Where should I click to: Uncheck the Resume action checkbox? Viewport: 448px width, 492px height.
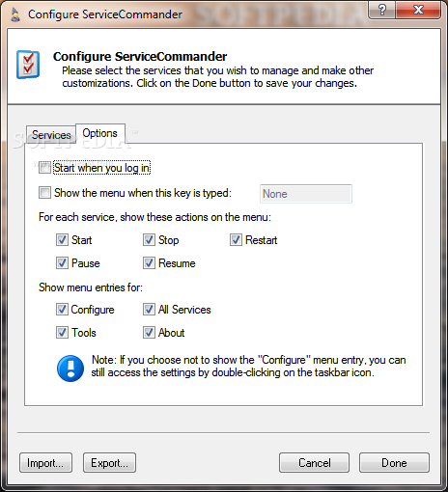click(149, 263)
